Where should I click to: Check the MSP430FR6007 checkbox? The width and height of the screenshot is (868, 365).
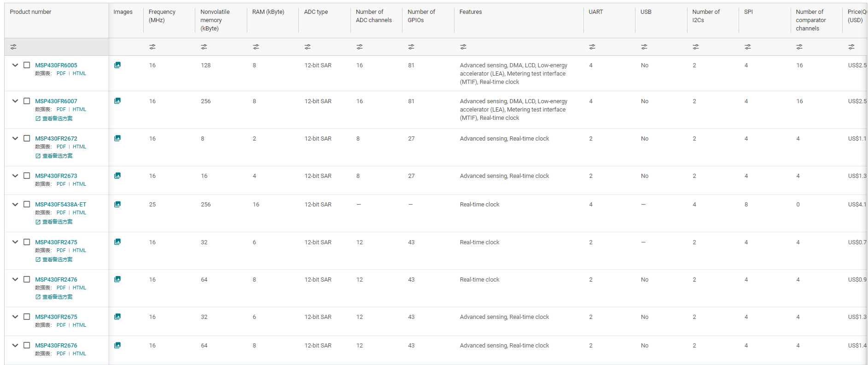27,101
